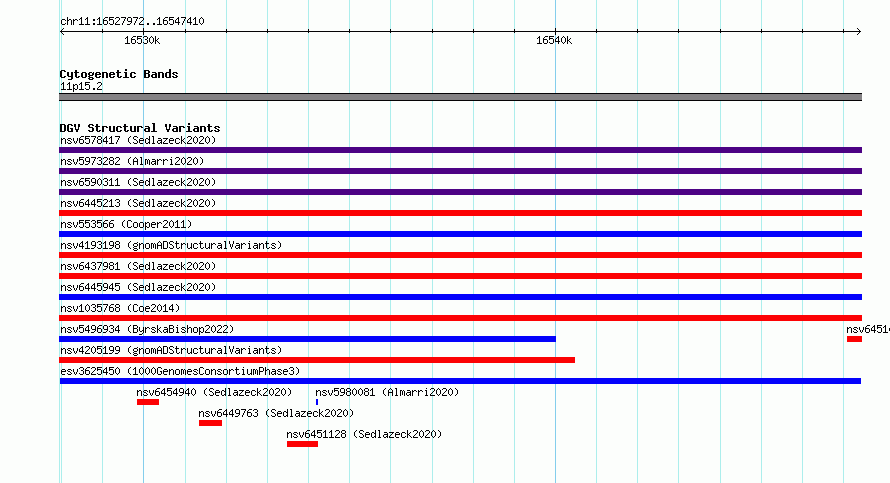Image resolution: width=890 pixels, height=483 pixels.
Task: Click the short red bar under nsv6454940
Action: coord(148,402)
